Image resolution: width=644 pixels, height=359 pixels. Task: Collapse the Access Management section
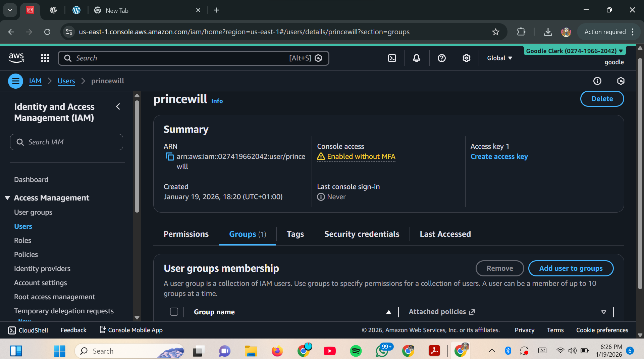pos(7,198)
